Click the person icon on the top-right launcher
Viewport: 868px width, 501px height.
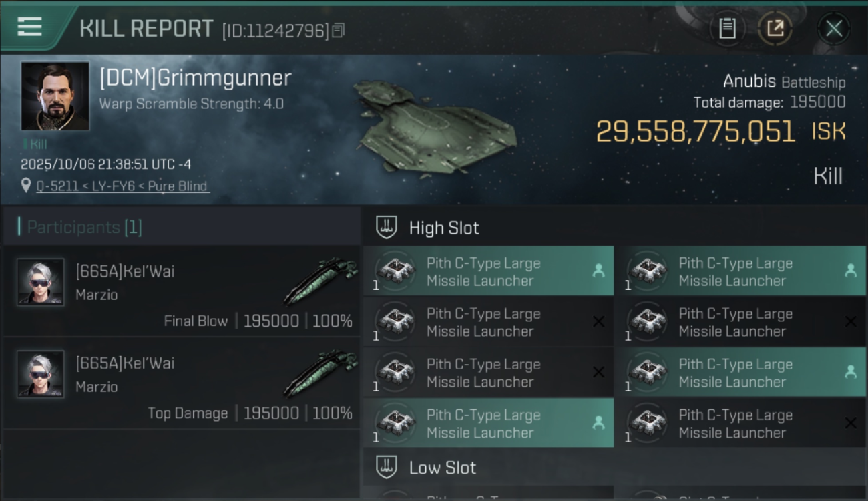[850, 271]
